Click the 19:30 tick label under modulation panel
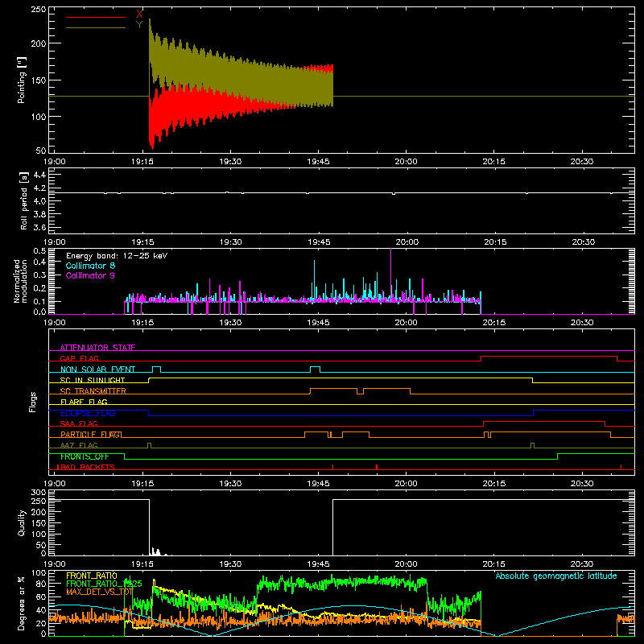 pos(230,323)
